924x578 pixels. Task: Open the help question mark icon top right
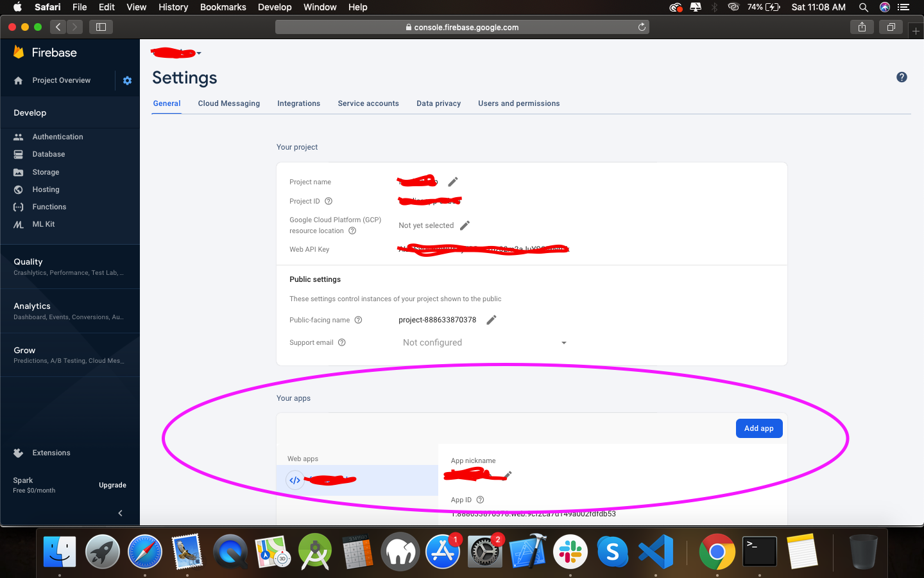tap(902, 76)
